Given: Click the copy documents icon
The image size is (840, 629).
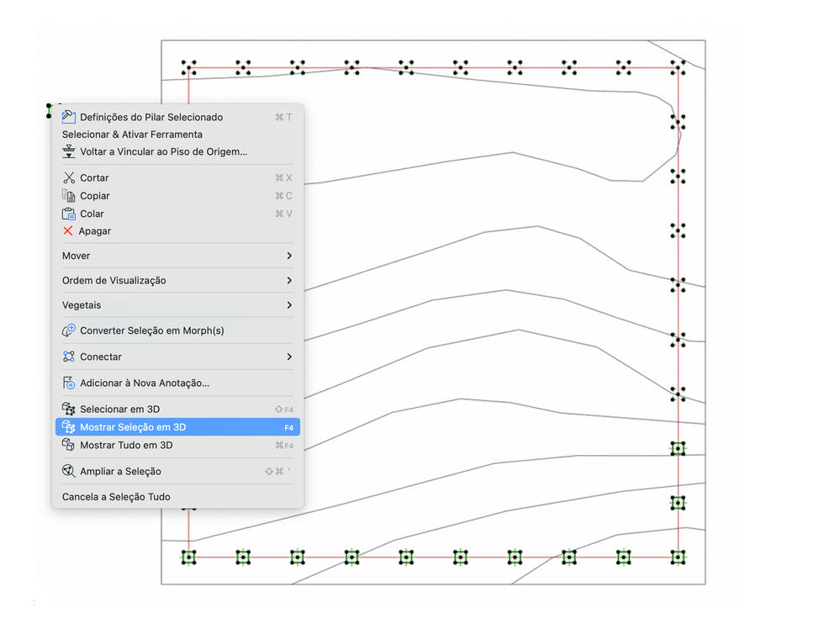Looking at the screenshot, I should coord(69,196).
